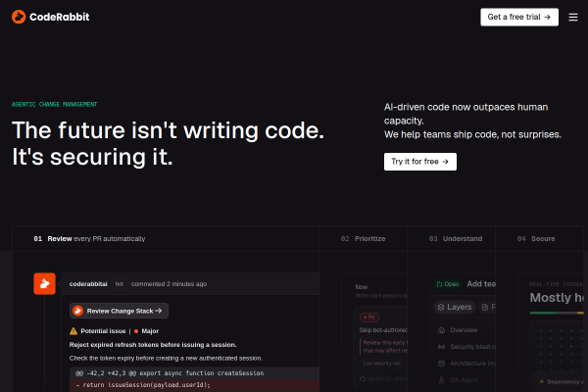This screenshot has height=392, width=588.
Task: Open the QA Agent item
Action: click(x=464, y=380)
